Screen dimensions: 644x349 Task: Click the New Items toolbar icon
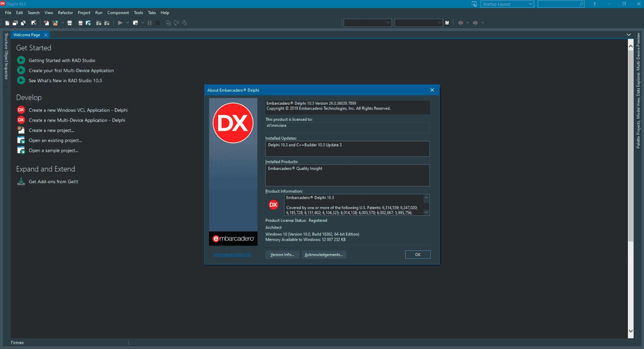[46, 23]
